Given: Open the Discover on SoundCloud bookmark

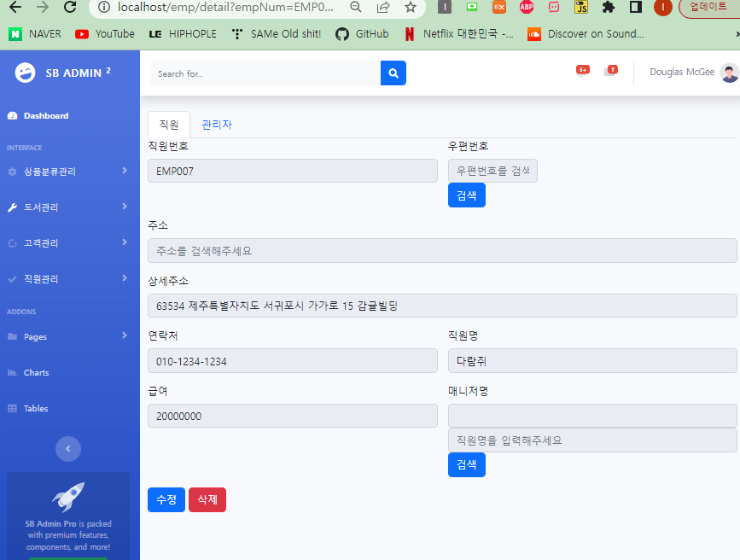Looking at the screenshot, I should pyautogui.click(x=586, y=34).
